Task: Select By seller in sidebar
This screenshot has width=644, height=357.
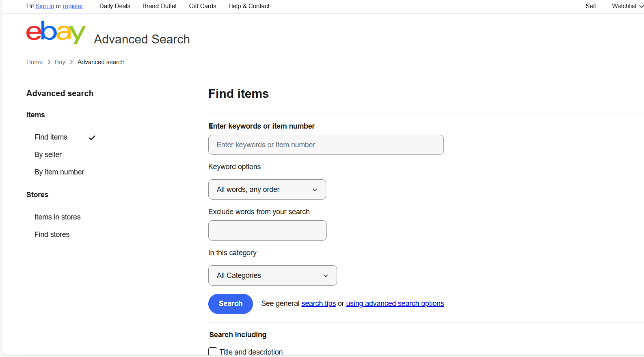Action: [x=48, y=155]
